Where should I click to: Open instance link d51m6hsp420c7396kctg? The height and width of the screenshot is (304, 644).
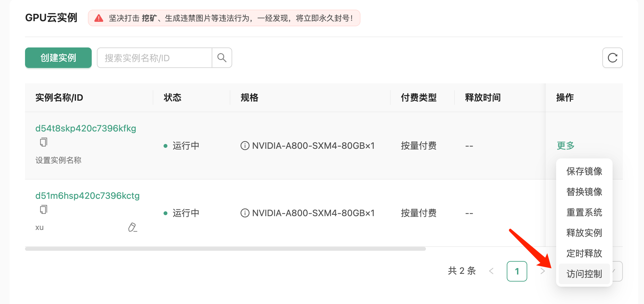click(87, 196)
